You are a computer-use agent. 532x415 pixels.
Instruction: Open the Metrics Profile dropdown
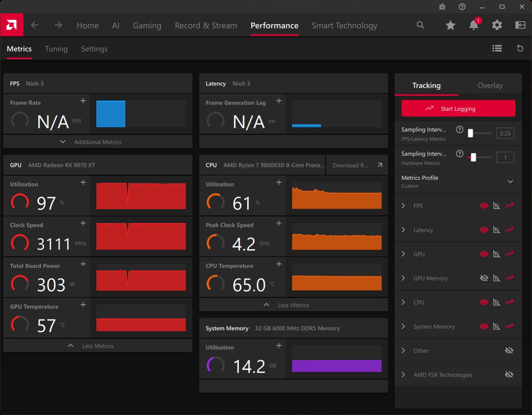click(458, 182)
